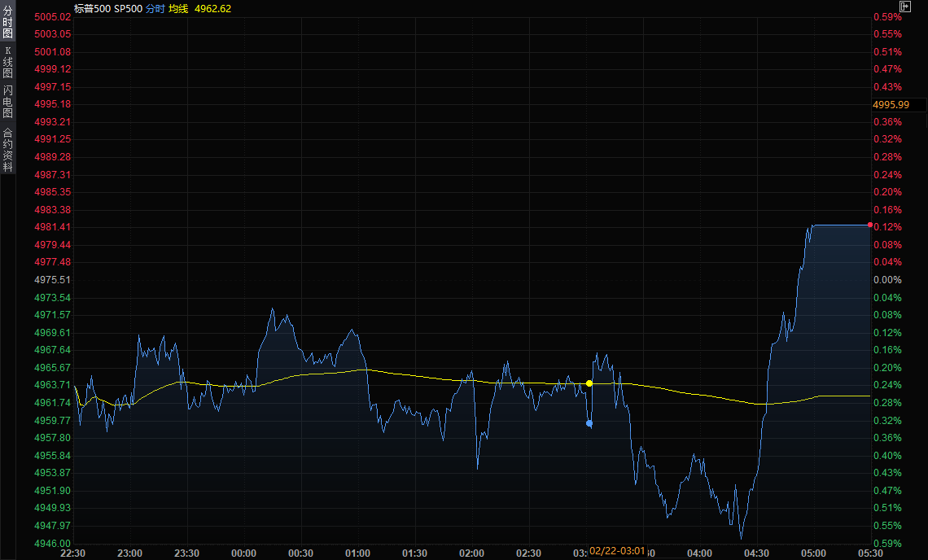Click the 4995.99 price marker on right axis

[x=890, y=105]
